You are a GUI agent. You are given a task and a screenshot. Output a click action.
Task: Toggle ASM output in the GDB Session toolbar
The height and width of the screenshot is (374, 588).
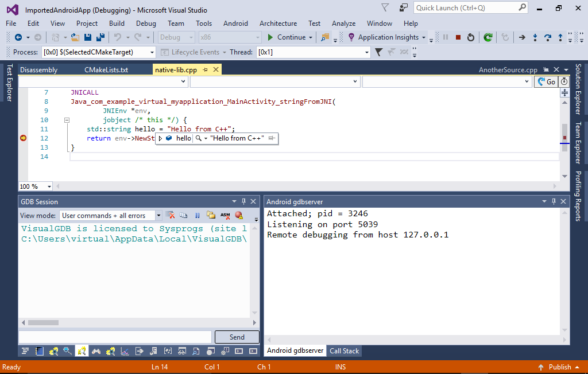coord(225,215)
